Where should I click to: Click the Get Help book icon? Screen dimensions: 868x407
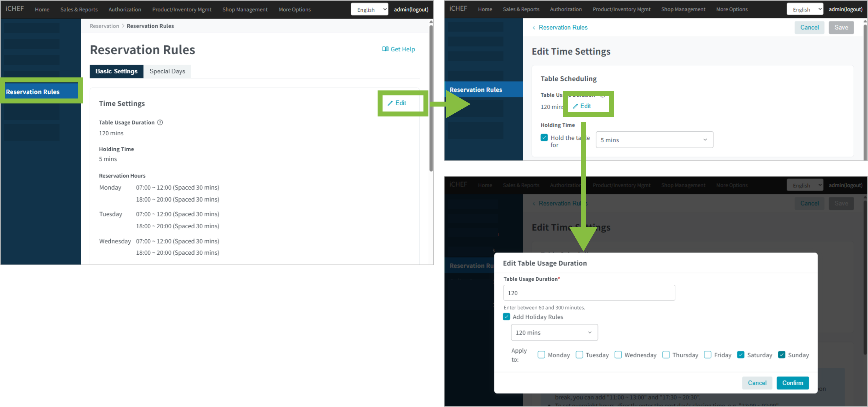click(385, 49)
